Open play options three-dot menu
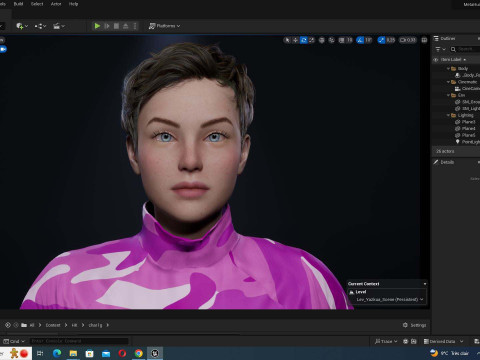The width and height of the screenshot is (480, 360). tap(135, 26)
